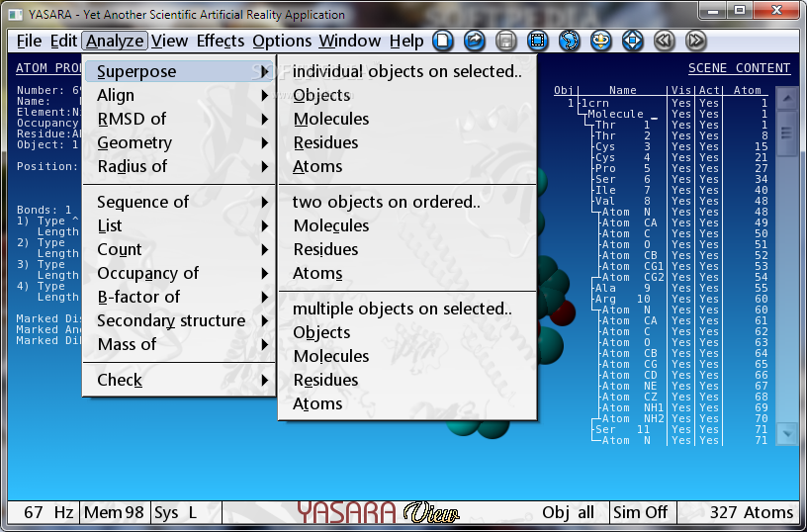
Task: Open the Options menu
Action: click(282, 41)
